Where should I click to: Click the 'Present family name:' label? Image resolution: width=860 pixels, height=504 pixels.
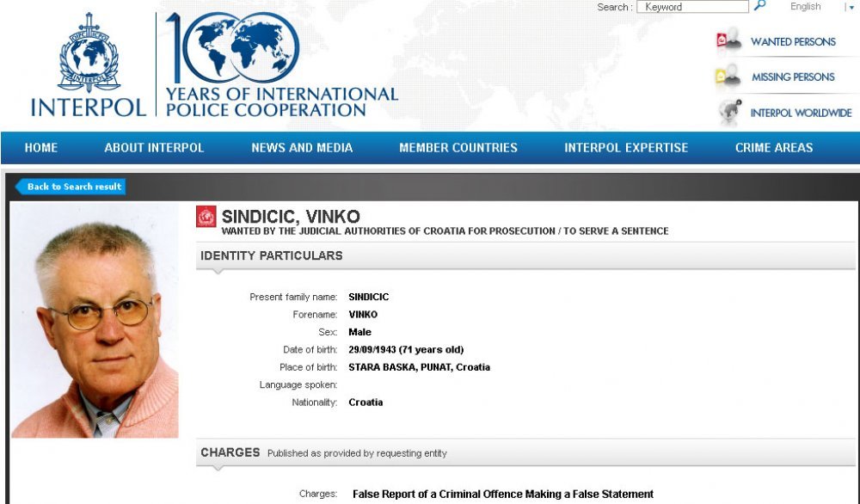pyautogui.click(x=293, y=297)
